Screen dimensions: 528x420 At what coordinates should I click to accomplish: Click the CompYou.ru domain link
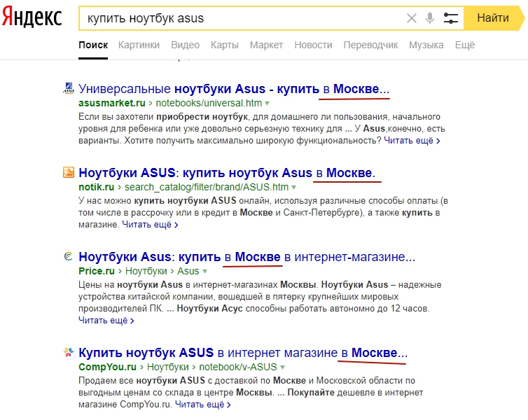(107, 367)
